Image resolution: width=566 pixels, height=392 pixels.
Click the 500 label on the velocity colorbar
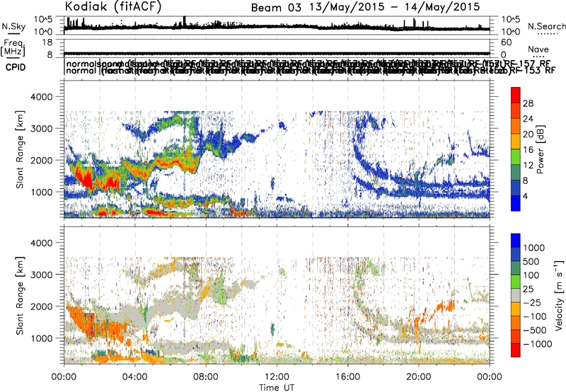pyautogui.click(x=531, y=262)
